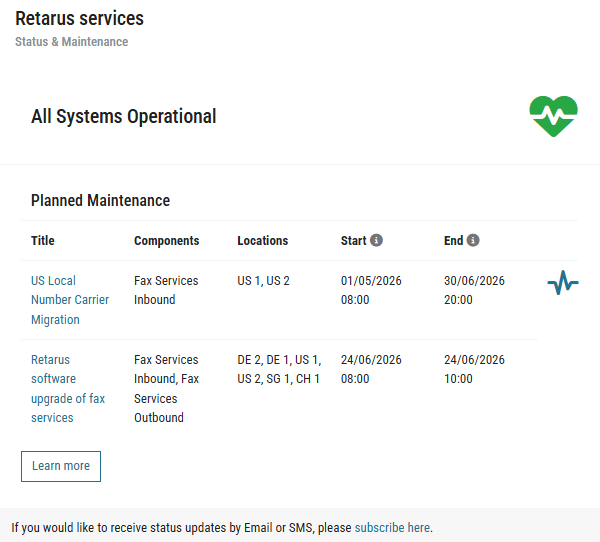Select the 24/06/2026 08:00 start cell

pos(371,369)
